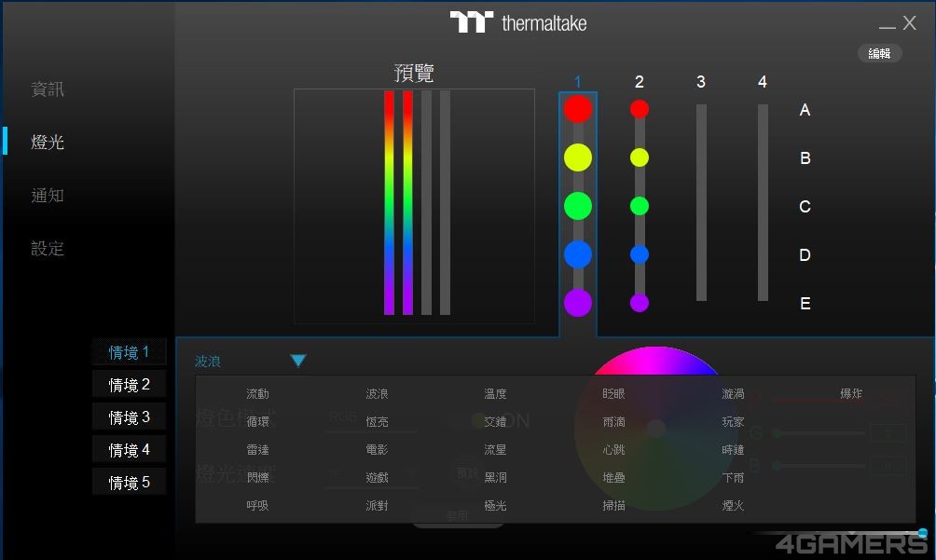Choose 波浪 effect in the dropdown list
Screen dimensions: 936x560
click(377, 393)
